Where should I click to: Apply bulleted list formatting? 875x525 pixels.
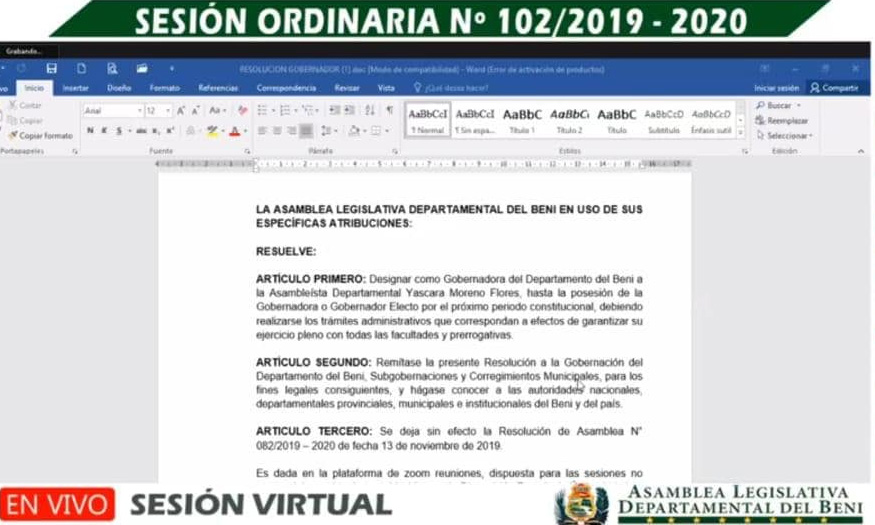click(x=262, y=110)
